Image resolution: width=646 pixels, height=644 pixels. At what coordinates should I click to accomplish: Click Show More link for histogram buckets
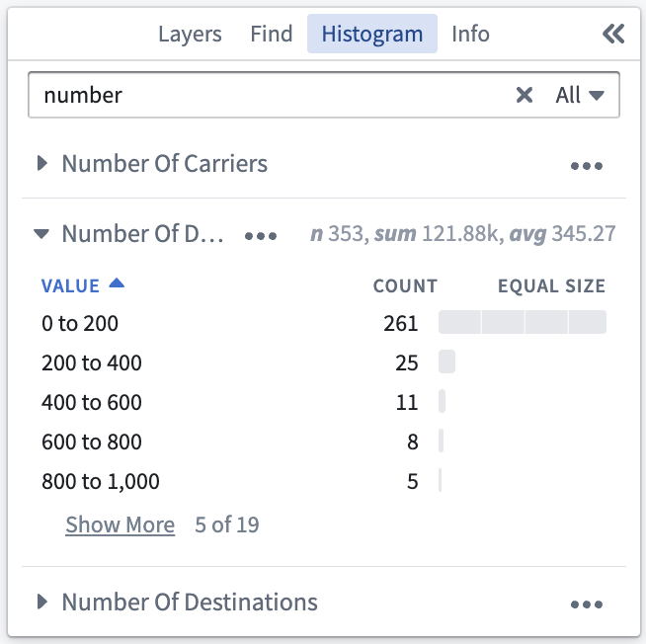(120, 524)
